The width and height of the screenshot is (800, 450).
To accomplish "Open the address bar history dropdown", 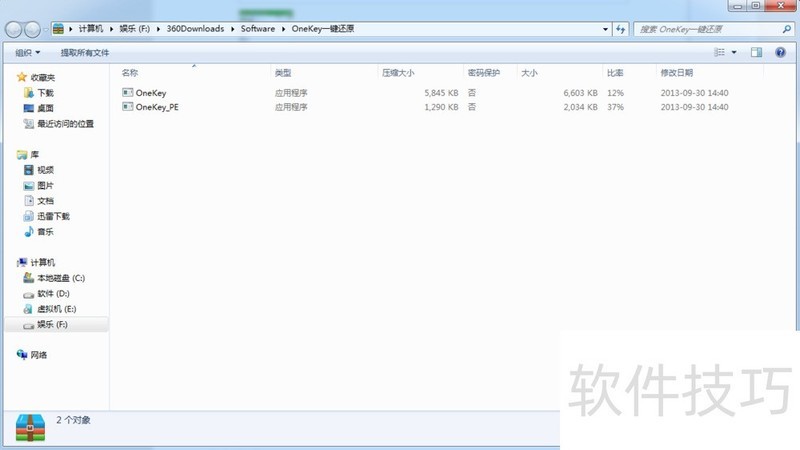I will (x=606, y=29).
